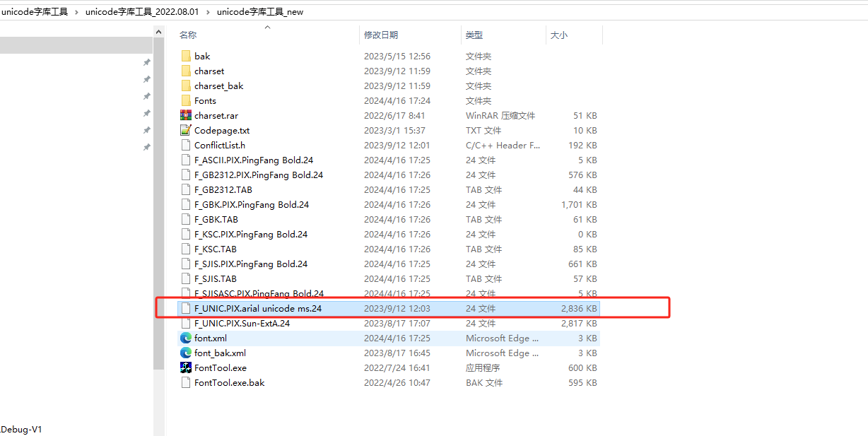
Task: Click the type WinRAR 压缩文件
Action: coord(500,115)
